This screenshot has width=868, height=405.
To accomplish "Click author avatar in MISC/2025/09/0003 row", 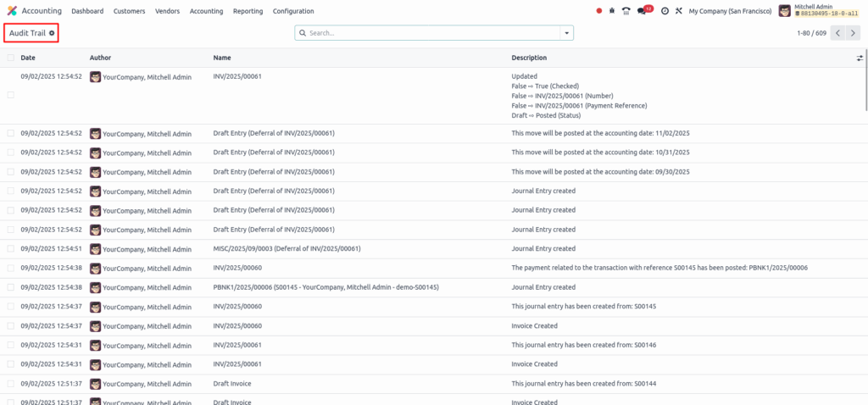I will (x=95, y=248).
